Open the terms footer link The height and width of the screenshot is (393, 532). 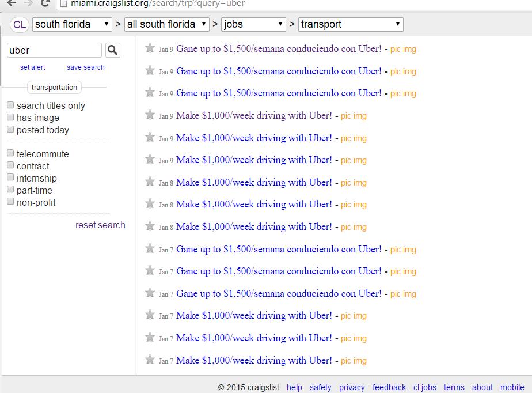tap(454, 387)
